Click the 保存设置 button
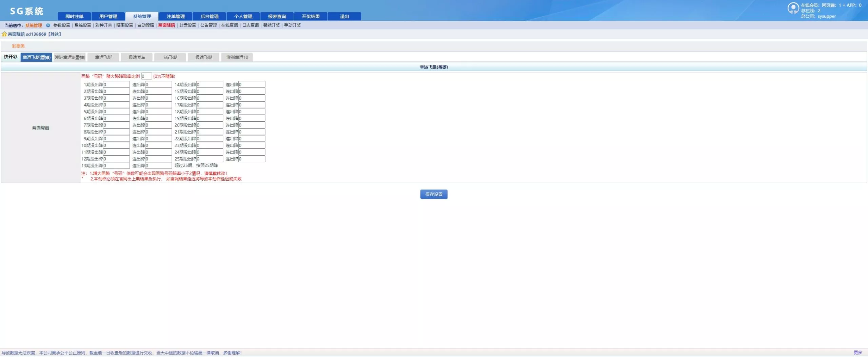The width and height of the screenshot is (868, 357). pos(434,194)
